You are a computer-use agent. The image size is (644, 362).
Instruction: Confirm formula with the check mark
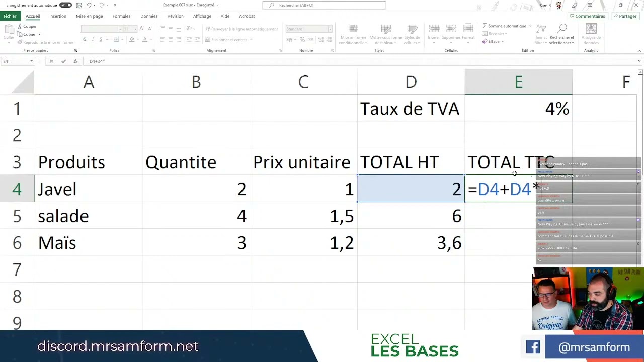tap(63, 61)
